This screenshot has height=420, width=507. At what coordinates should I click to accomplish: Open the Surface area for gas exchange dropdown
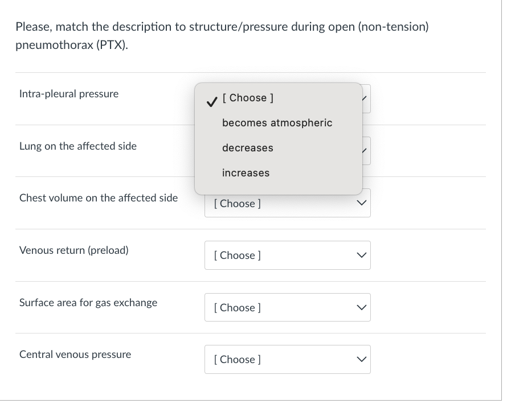[287, 307]
